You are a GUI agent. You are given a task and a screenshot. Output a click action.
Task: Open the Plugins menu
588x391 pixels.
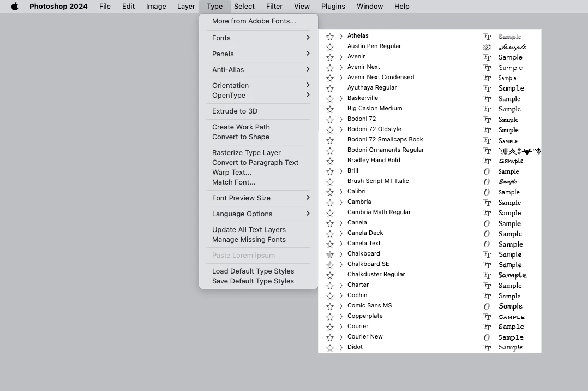333,7
